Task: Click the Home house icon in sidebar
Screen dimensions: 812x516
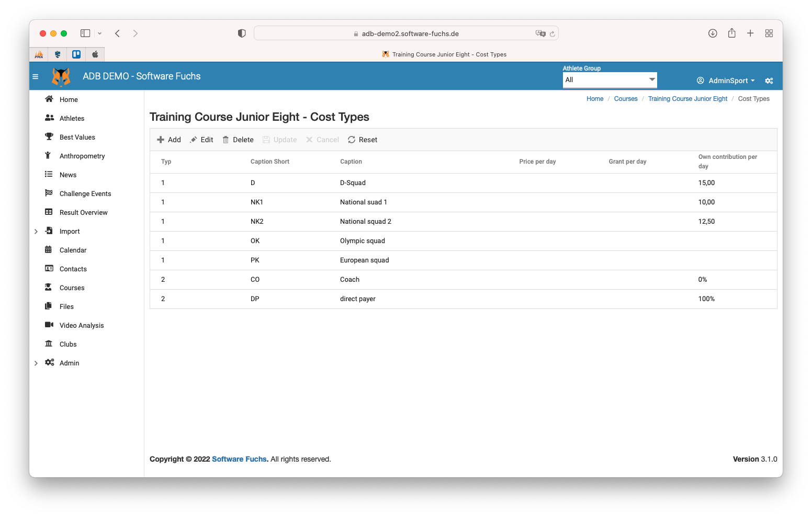Action: point(49,99)
